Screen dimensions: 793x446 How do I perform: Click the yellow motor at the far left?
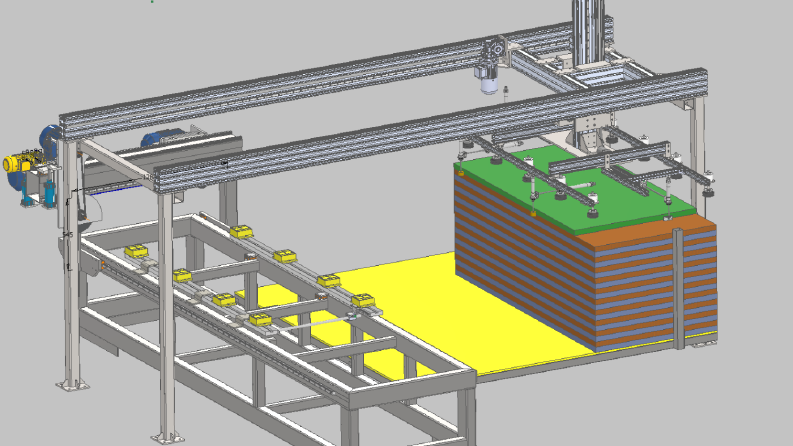pyautogui.click(x=17, y=163)
